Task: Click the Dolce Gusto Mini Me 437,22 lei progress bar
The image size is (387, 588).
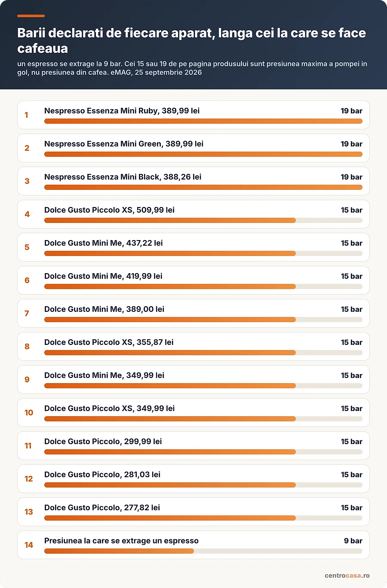Action: point(203,253)
